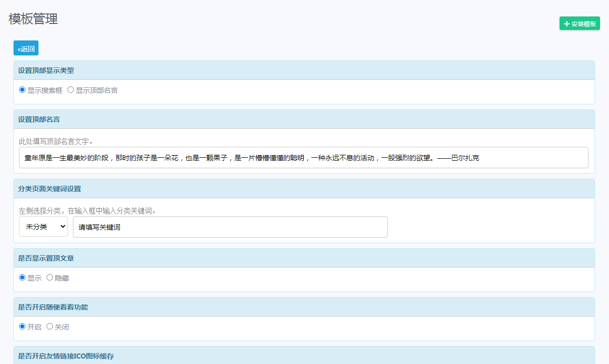Click the 分类页面关键词设置 panel header
The width and height of the screenshot is (609, 364).
[304, 189]
